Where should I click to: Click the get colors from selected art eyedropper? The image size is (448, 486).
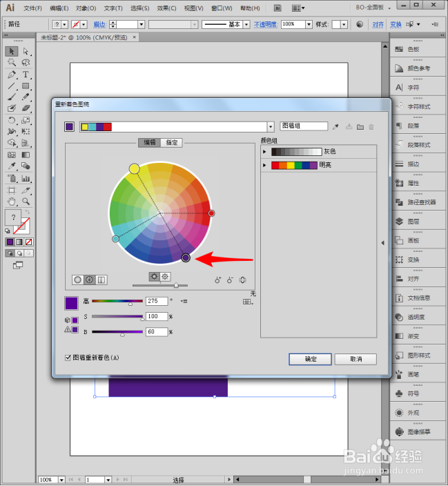(335, 126)
